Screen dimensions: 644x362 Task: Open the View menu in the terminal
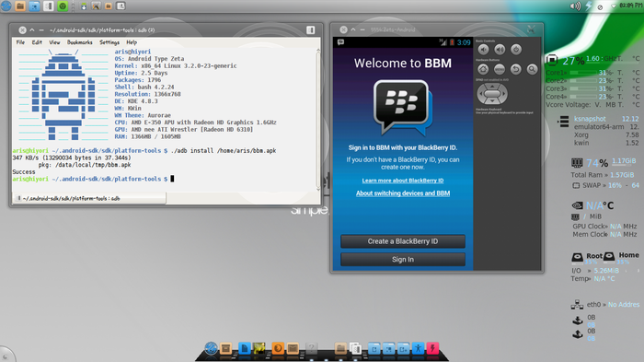click(54, 42)
